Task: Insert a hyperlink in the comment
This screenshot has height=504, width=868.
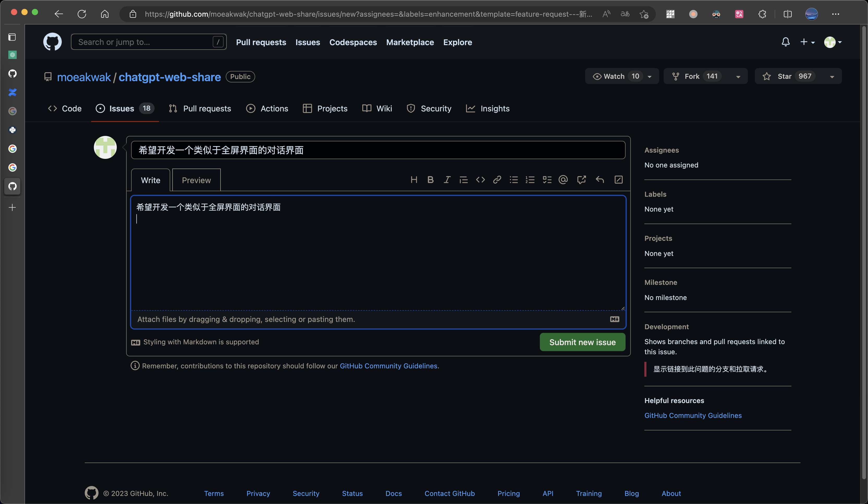Action: click(497, 179)
